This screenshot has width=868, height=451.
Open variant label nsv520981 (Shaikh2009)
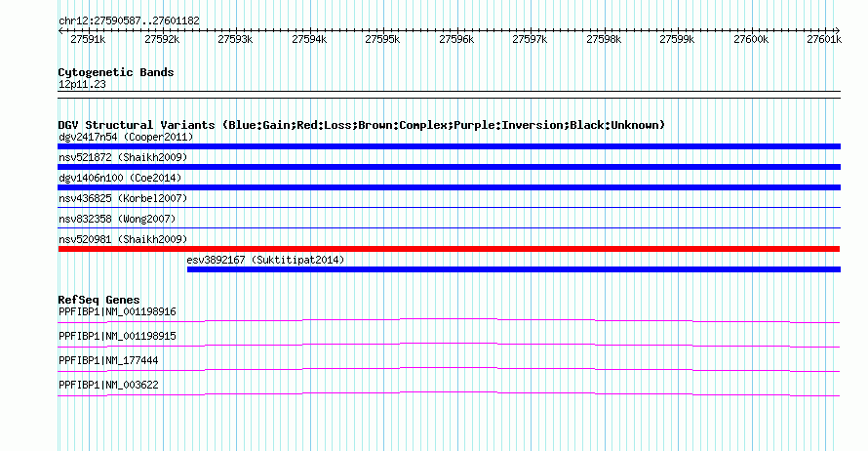click(123, 239)
